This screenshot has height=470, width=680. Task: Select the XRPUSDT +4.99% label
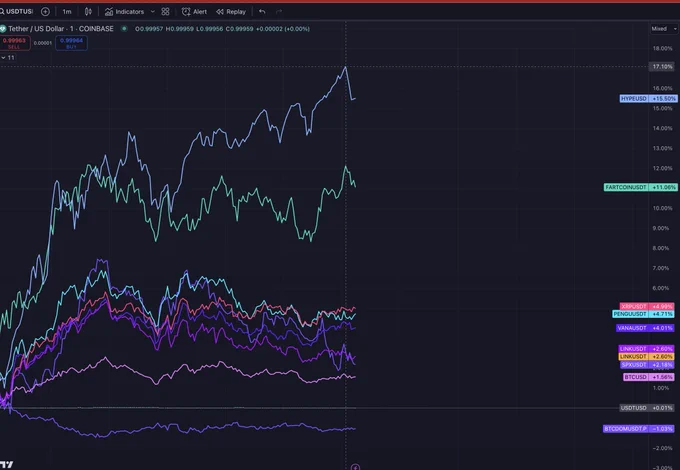tap(647, 307)
